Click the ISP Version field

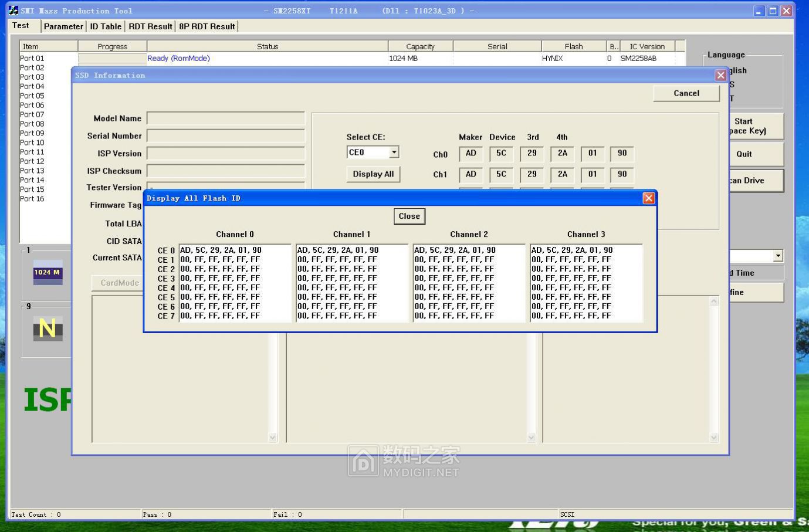[x=226, y=154]
